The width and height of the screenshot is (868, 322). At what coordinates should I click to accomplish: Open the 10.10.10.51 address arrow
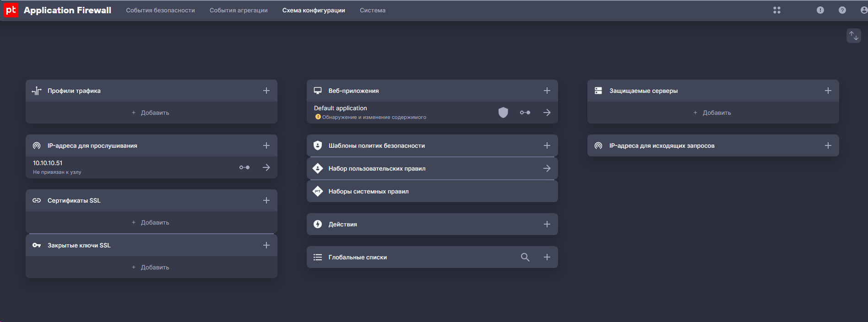266,167
